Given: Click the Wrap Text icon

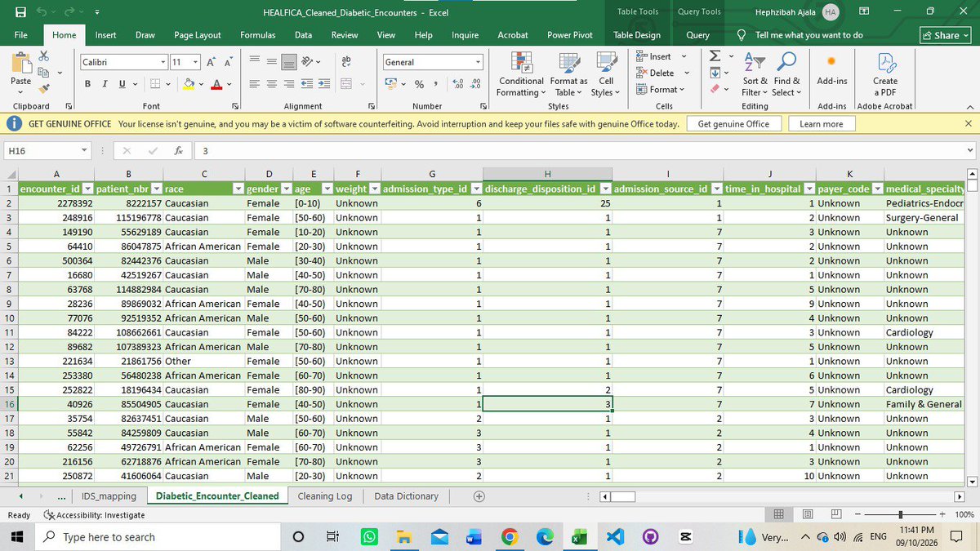Looking at the screenshot, I should click(346, 62).
